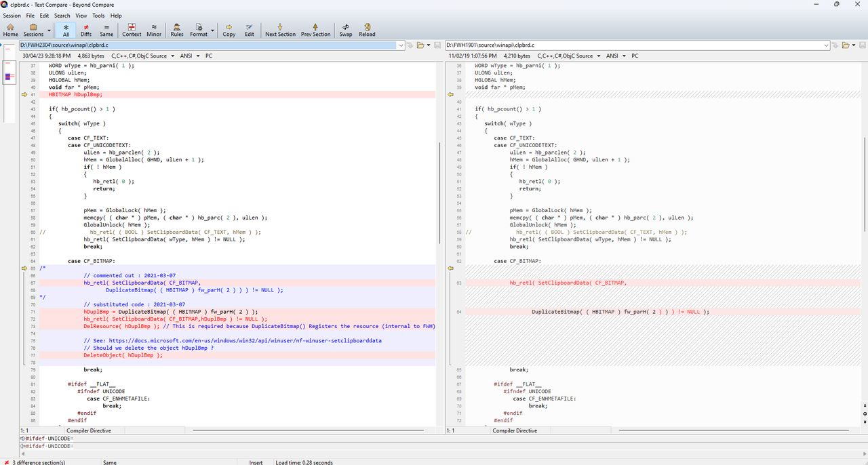Click 'Load time: 0.28 seconds' status text

304,462
